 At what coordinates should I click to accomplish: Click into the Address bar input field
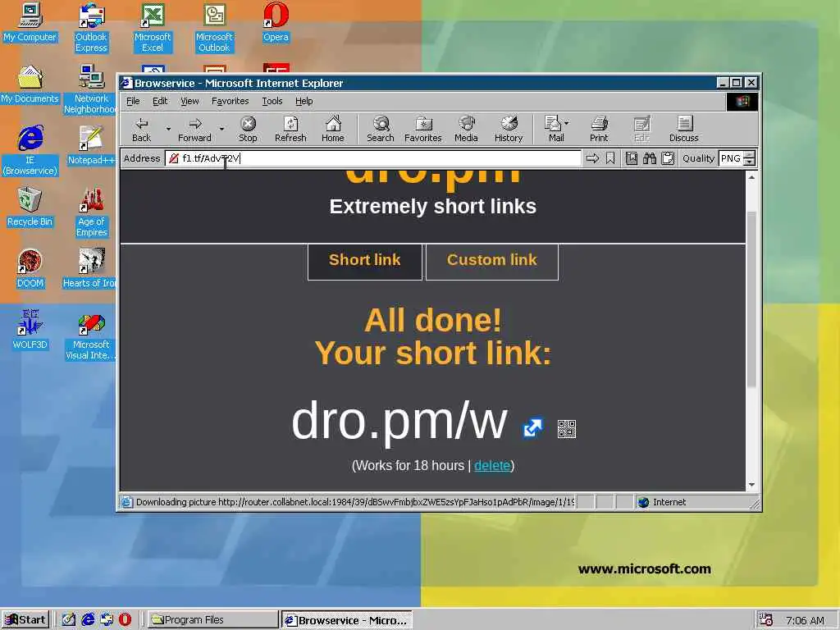click(373, 158)
